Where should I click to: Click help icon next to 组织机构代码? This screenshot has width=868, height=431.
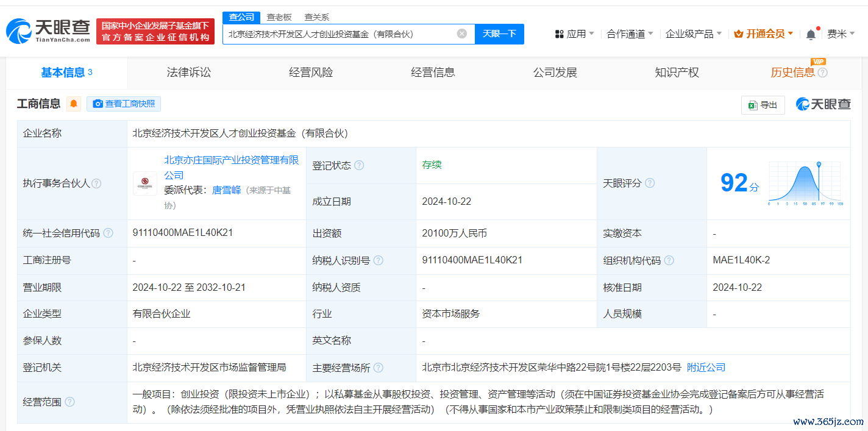pos(669,260)
